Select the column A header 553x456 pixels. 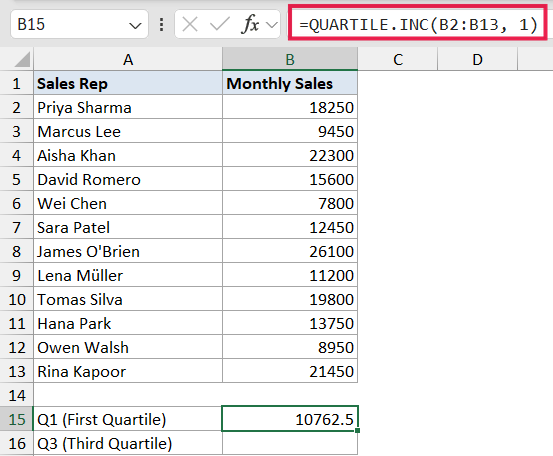click(128, 59)
